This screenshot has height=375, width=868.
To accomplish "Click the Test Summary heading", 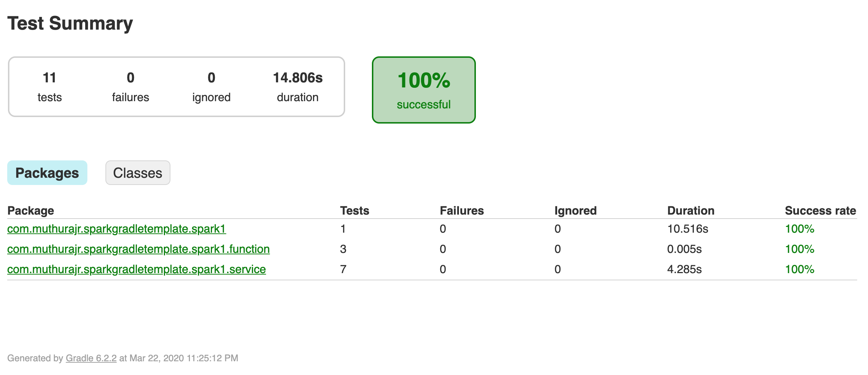I will click(x=70, y=23).
